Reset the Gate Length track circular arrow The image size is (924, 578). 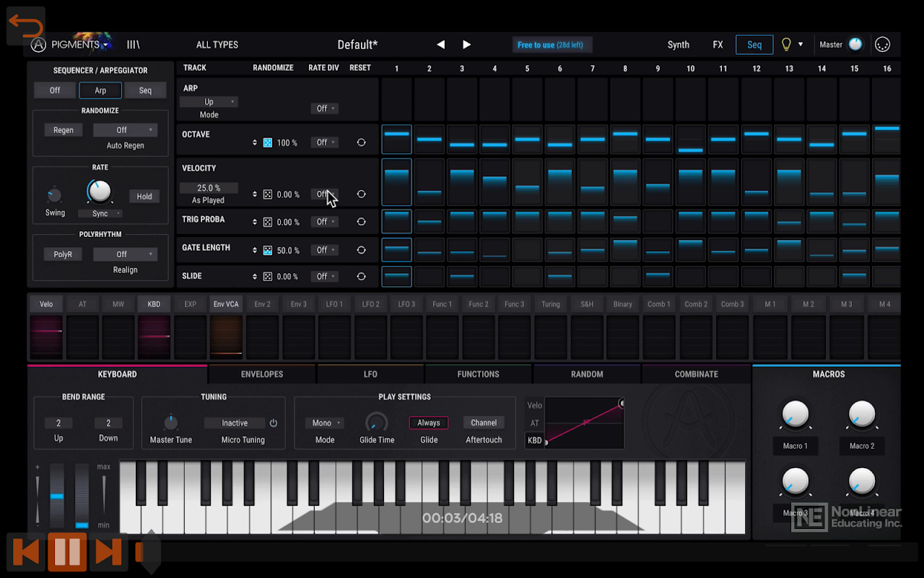(x=361, y=250)
